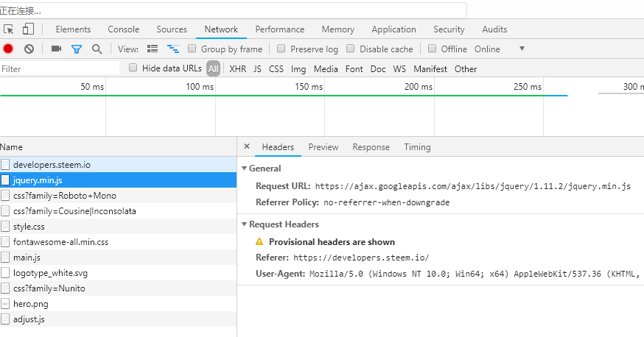This screenshot has width=644, height=337.
Task: Click the 250 ms timeline marker
Action: (x=528, y=87)
